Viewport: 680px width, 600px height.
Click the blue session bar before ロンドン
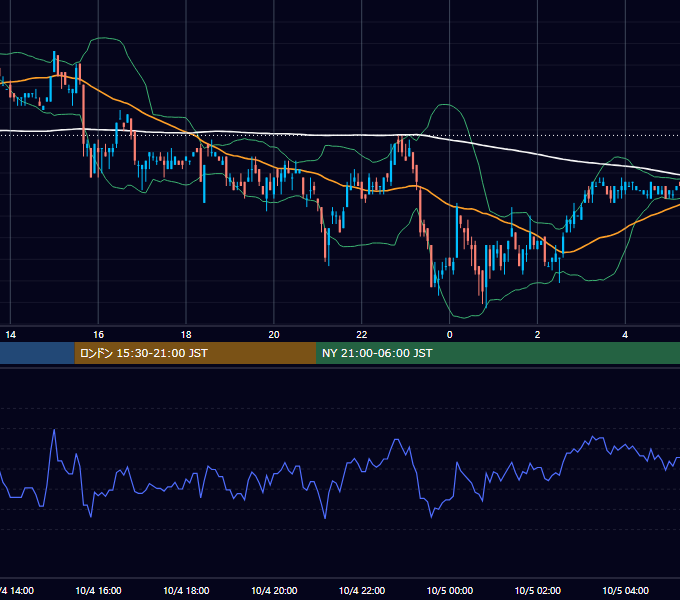[x=37, y=353]
